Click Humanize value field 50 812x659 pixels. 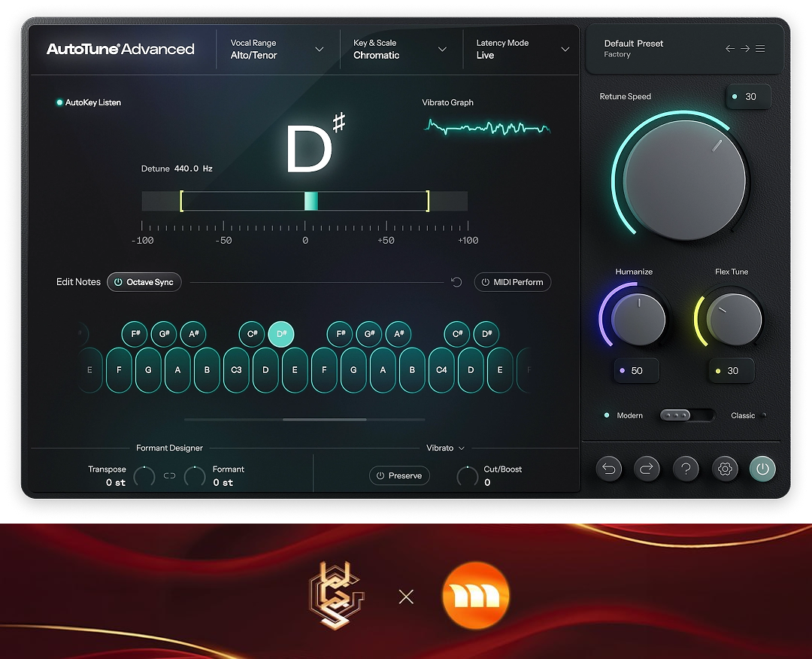tap(637, 370)
